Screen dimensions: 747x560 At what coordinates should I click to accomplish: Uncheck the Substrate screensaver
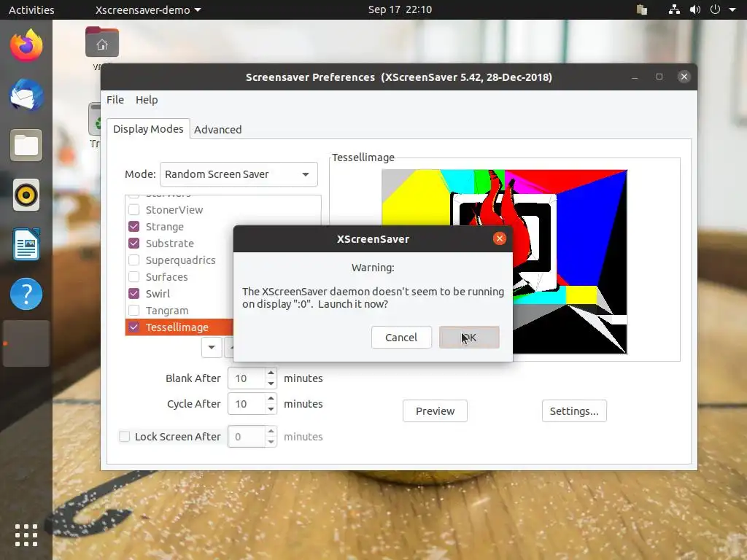[134, 243]
